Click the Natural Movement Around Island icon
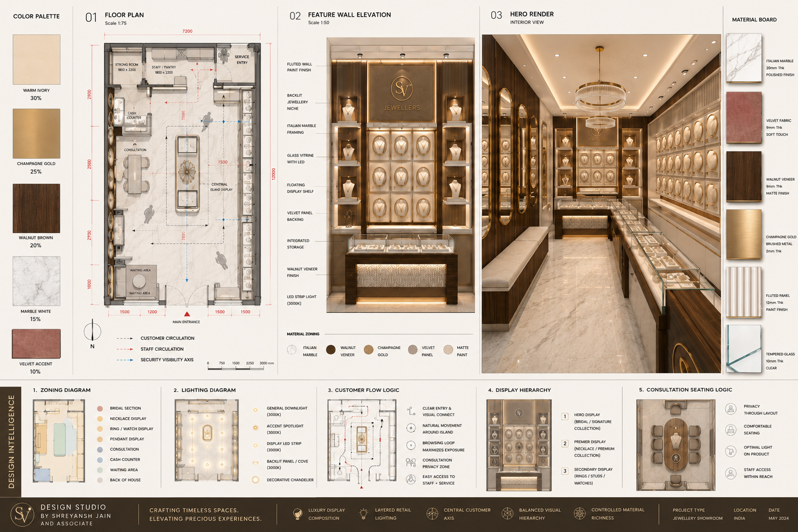The height and width of the screenshot is (532, 798). click(411, 429)
